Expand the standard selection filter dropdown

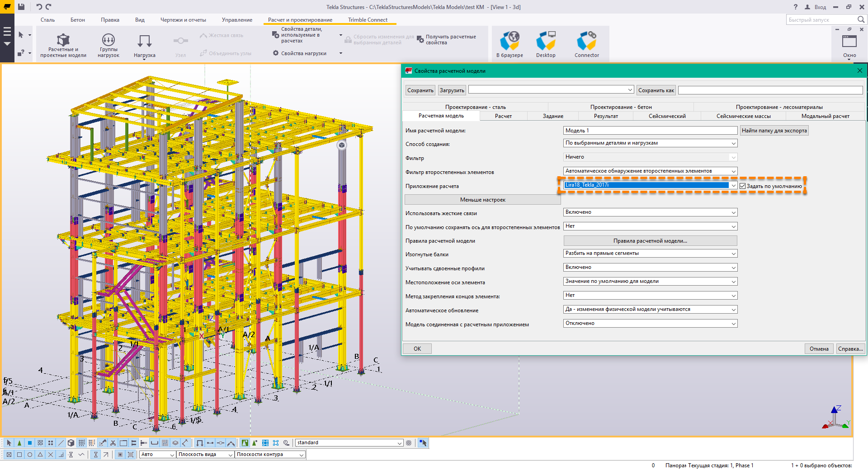(x=399, y=443)
